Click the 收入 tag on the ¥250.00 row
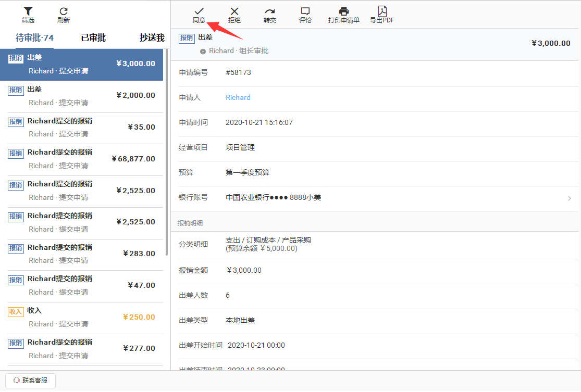The width and height of the screenshot is (581, 392). click(x=16, y=312)
